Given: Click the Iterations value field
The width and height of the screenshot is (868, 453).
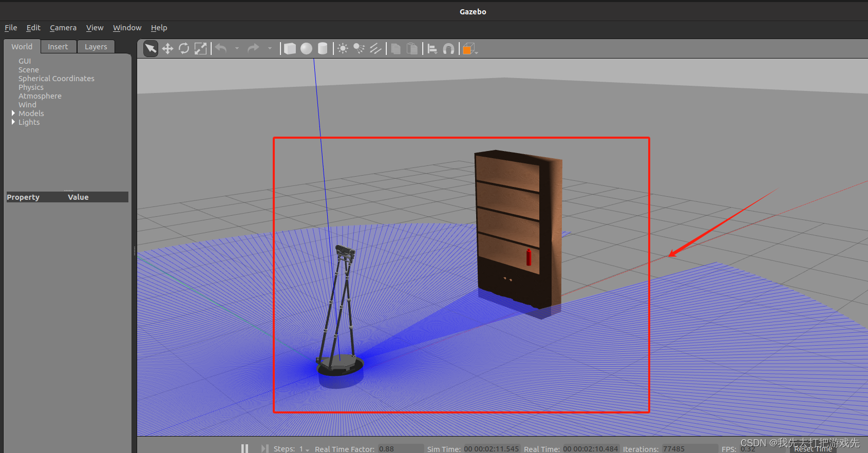Looking at the screenshot, I should (690, 449).
